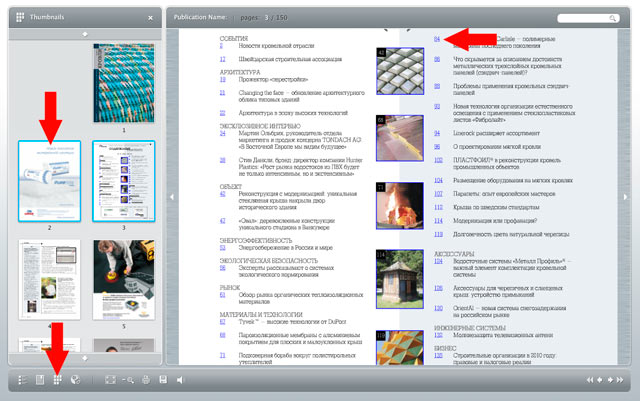
Task: Jump to the last page
Action: tap(621, 380)
